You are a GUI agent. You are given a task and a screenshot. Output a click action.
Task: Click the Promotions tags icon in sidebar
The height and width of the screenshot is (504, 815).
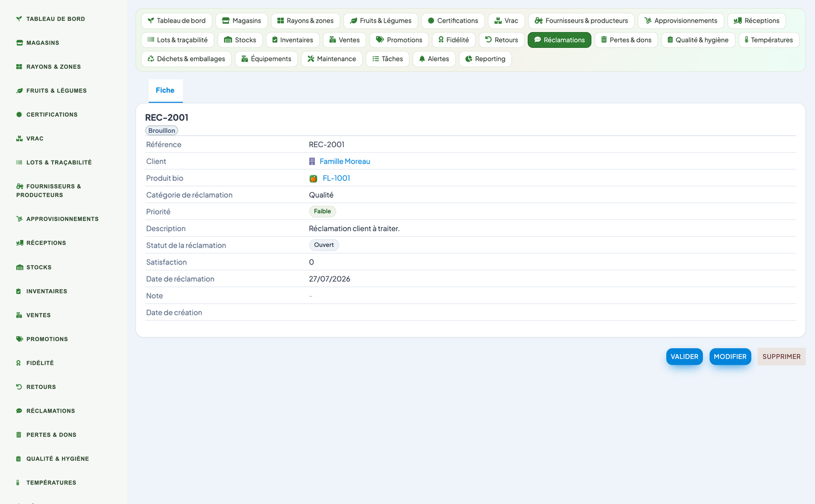[x=20, y=339]
